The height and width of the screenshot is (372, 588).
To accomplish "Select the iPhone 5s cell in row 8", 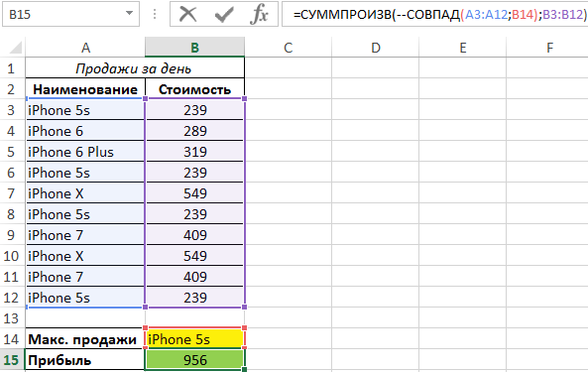I will (x=85, y=214).
